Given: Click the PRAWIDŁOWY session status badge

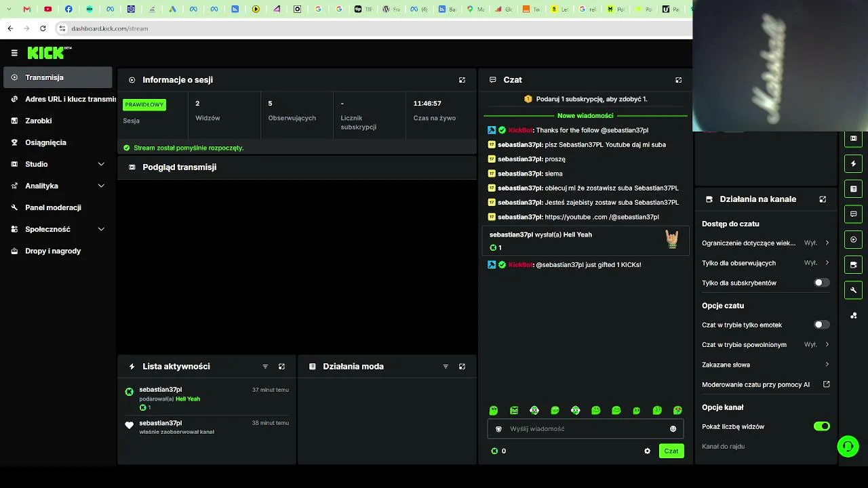Looking at the screenshot, I should (x=144, y=105).
